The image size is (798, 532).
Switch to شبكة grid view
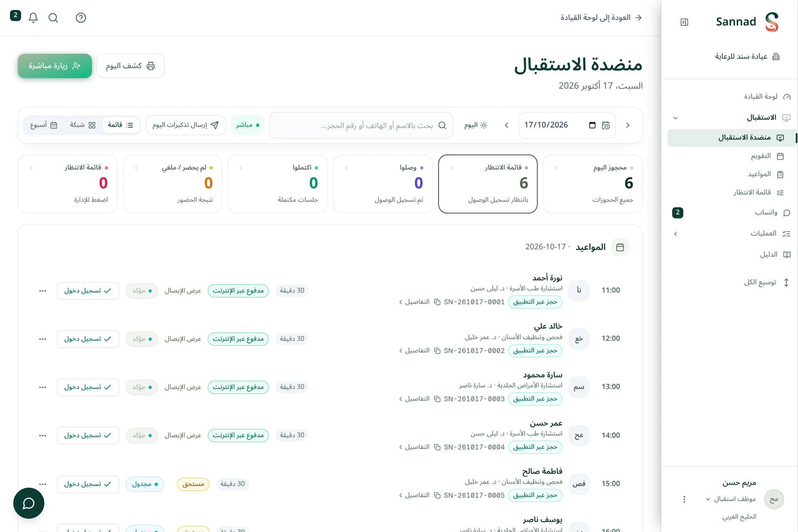pos(83,125)
